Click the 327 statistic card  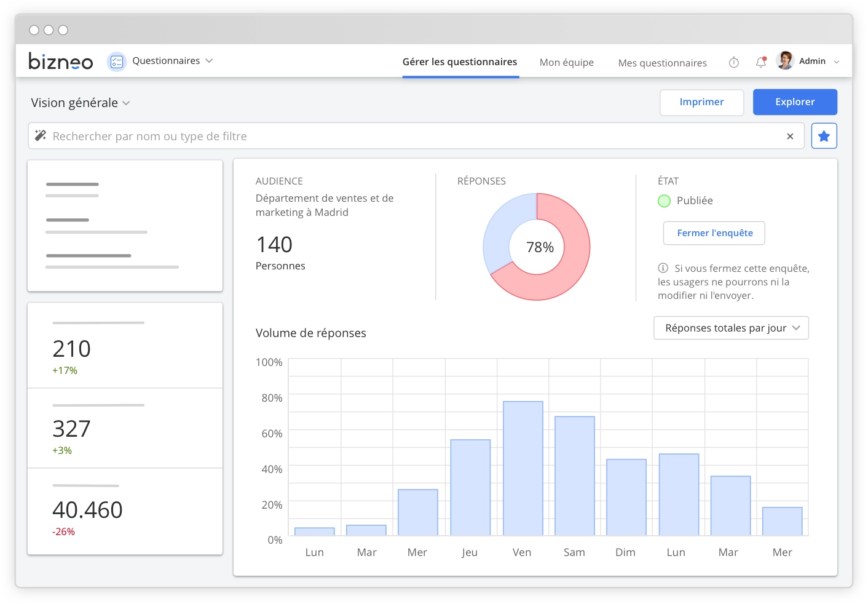pos(125,428)
